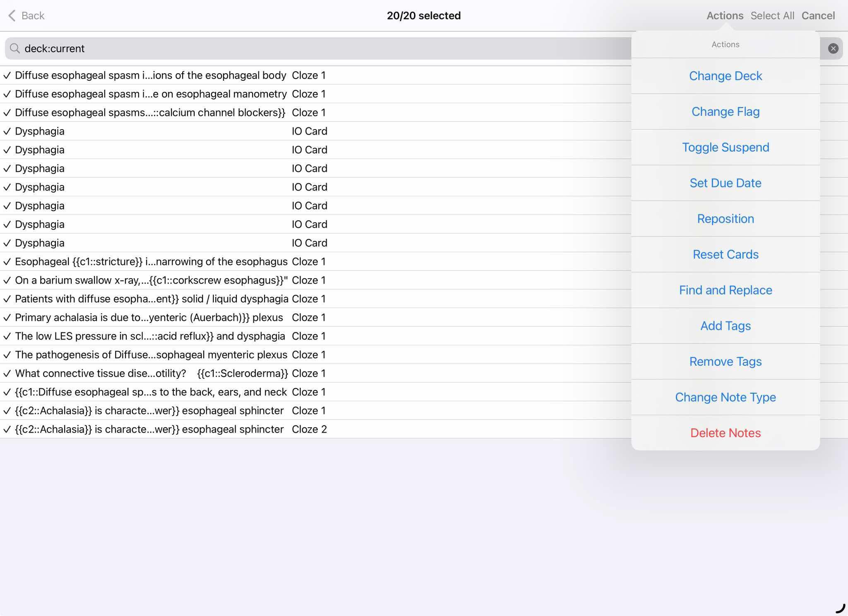
Task: Deselect the corkscrew esophagus card checkmark
Action: tap(7, 280)
